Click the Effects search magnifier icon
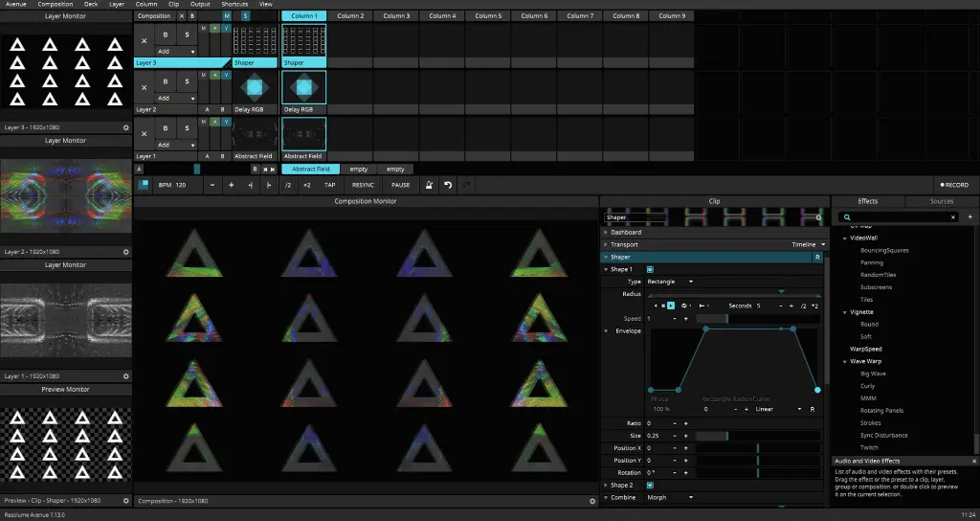980x521 pixels. pyautogui.click(x=847, y=217)
